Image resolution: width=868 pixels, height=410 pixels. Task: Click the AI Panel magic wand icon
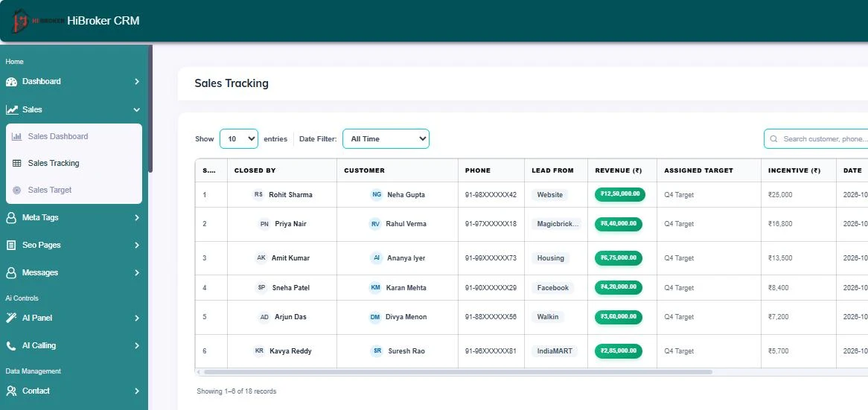(x=11, y=318)
